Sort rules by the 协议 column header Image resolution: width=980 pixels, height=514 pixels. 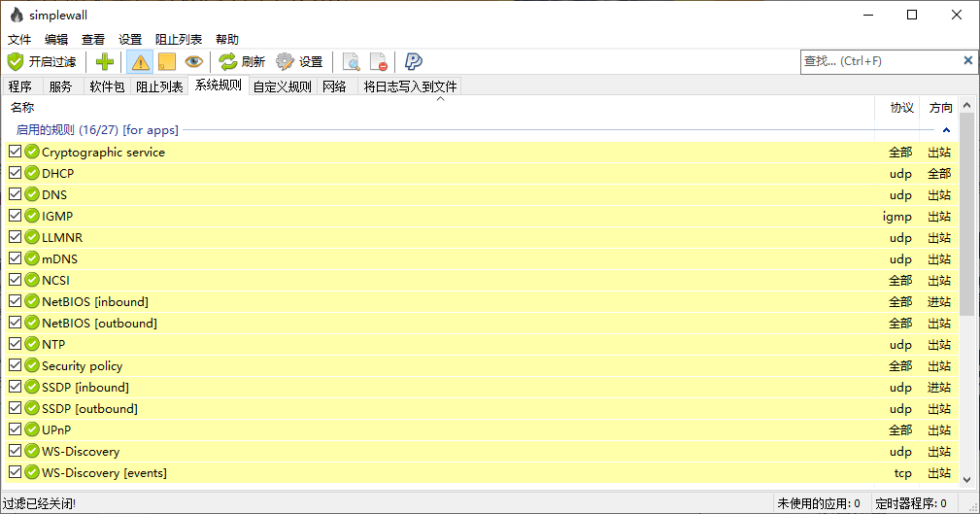[901, 108]
